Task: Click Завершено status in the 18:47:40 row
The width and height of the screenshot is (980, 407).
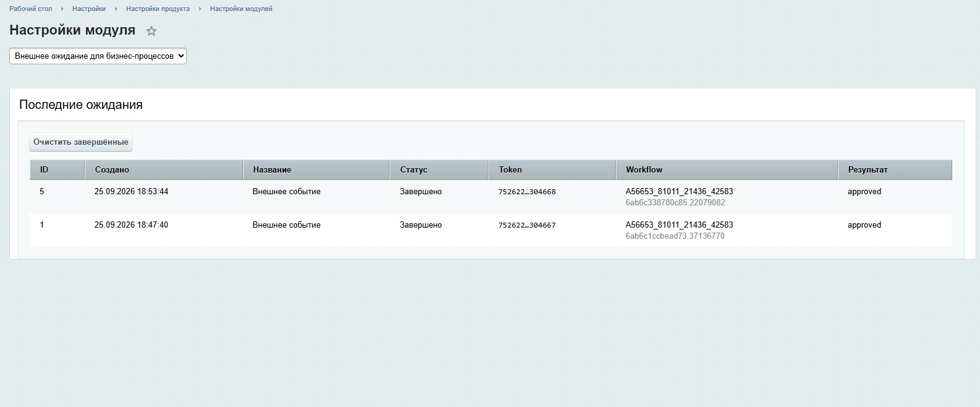Action: tap(420, 225)
